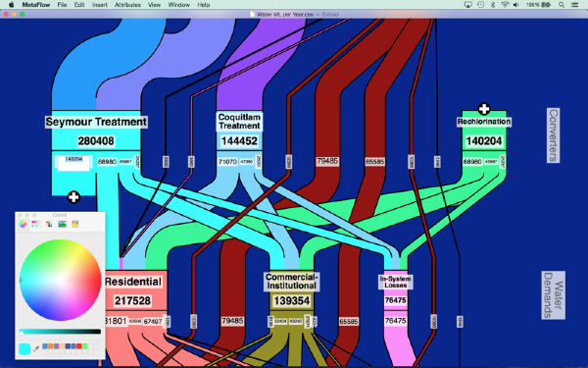The width and height of the screenshot is (588, 368).
Task: Select the Commercial-Institutional node label
Action: point(291,282)
